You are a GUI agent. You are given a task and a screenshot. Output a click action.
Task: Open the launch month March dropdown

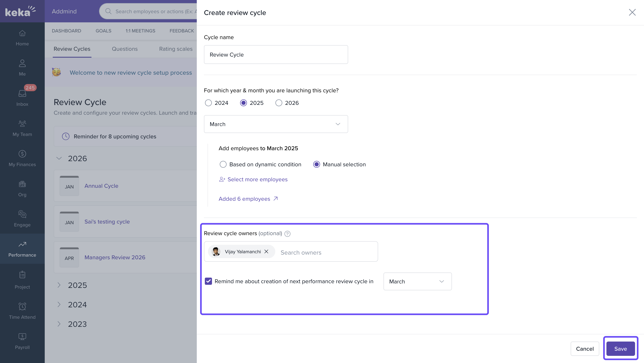(276, 124)
